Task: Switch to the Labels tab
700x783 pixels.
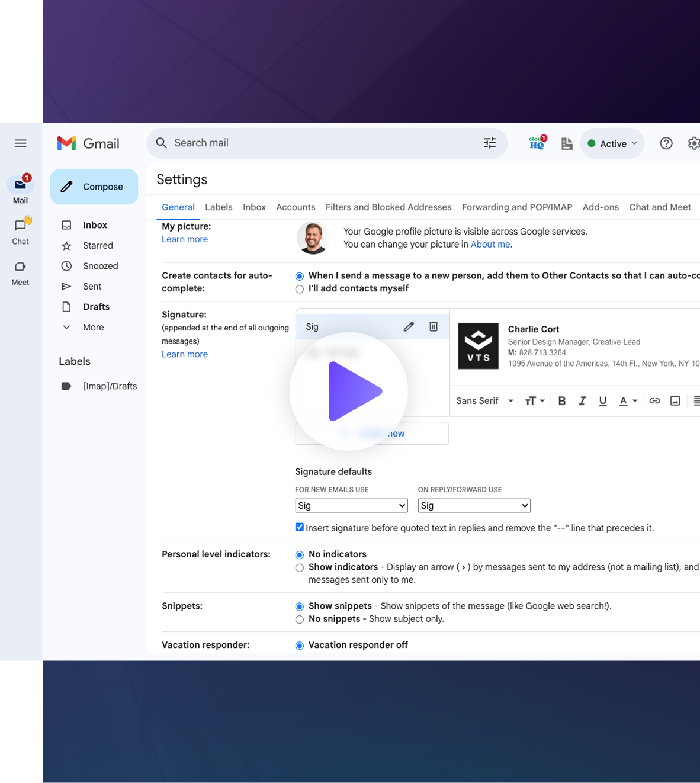Action: (x=219, y=207)
